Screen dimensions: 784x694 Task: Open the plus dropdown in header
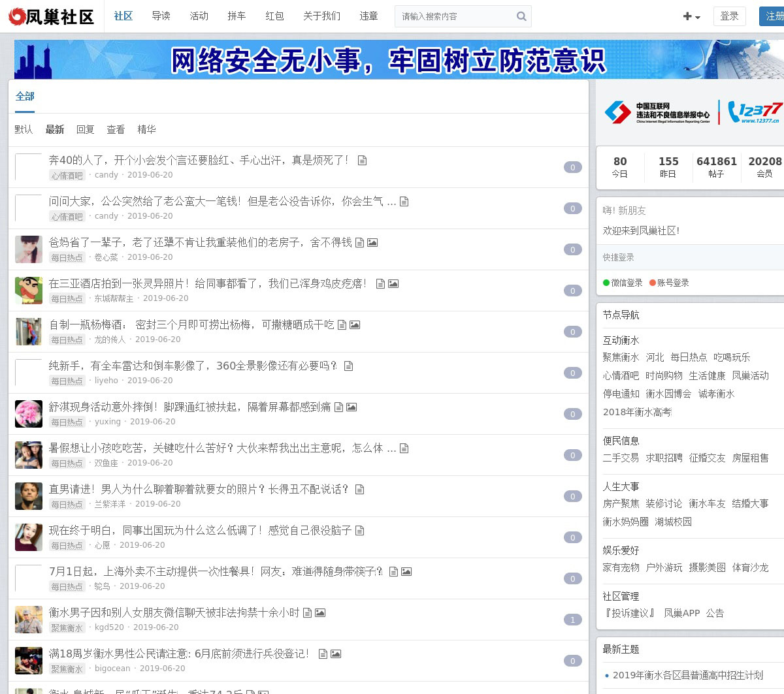691,16
